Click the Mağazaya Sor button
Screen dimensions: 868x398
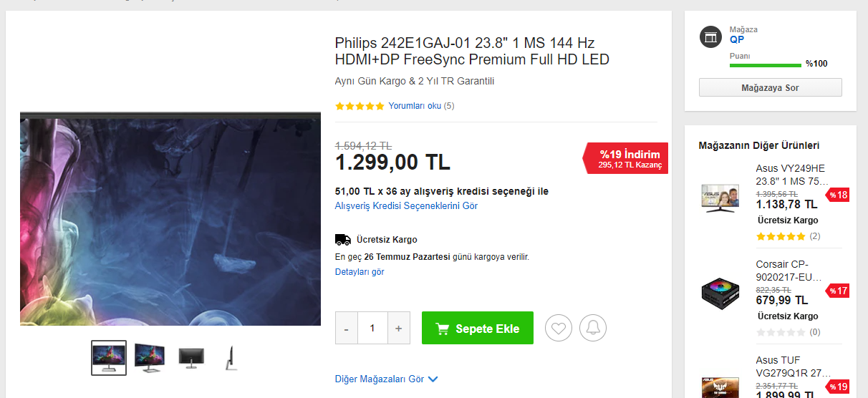[x=771, y=87]
